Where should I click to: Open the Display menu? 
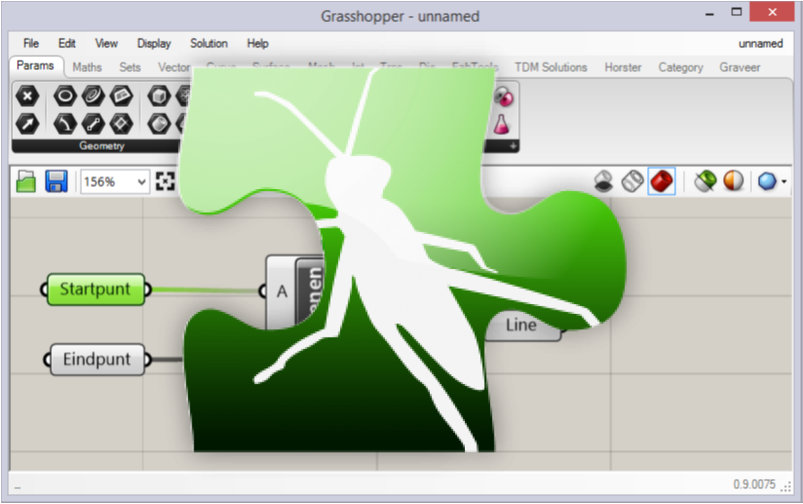(154, 44)
